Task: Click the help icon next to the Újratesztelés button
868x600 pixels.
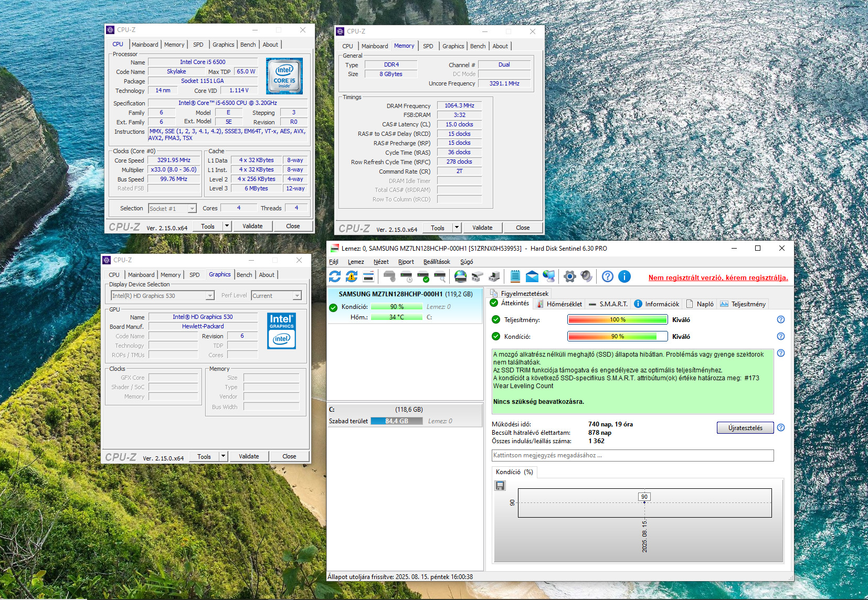Action: click(x=781, y=427)
